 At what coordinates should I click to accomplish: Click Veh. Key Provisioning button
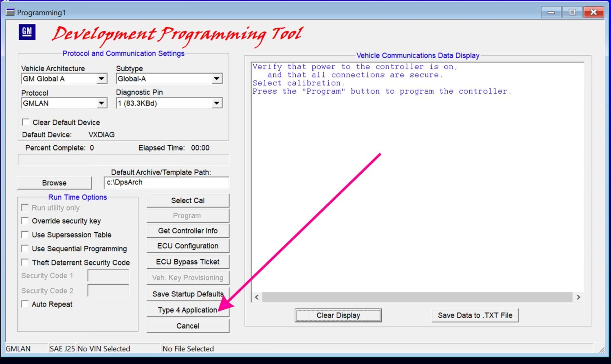[x=188, y=277]
